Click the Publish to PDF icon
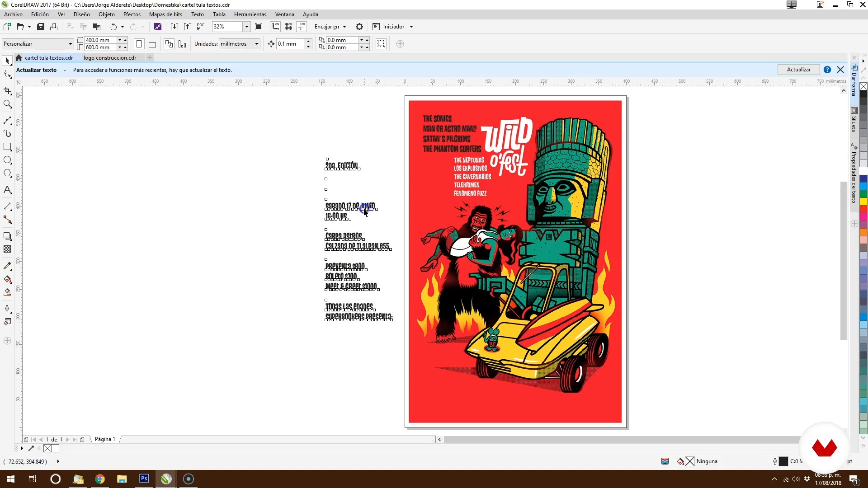868x488 pixels. click(x=201, y=27)
